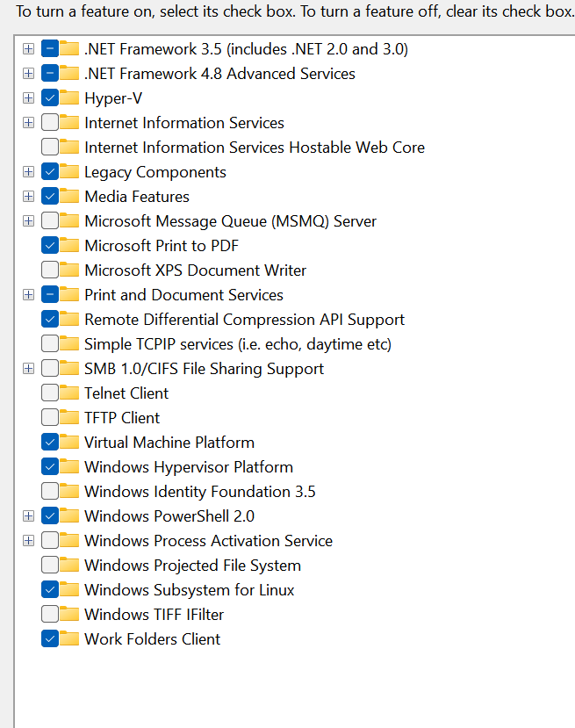Uncheck Remote Differential Compression API Support
This screenshot has width=575, height=728.
click(x=50, y=320)
